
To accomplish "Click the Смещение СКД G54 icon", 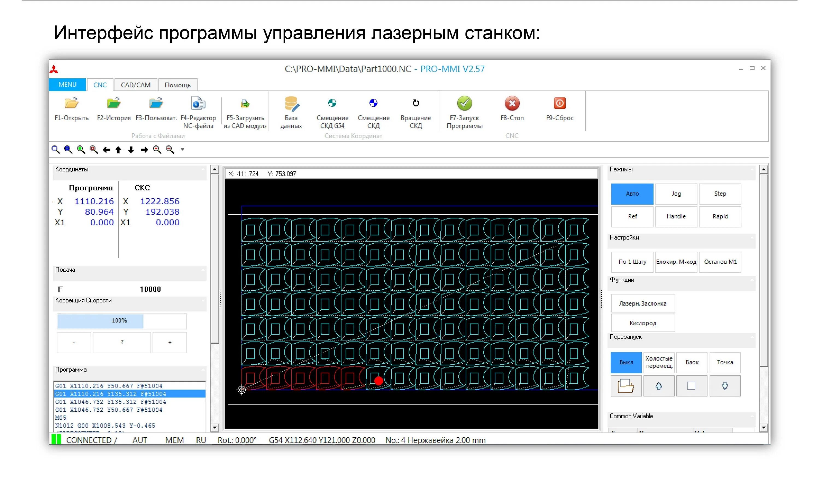I will click(x=332, y=103).
